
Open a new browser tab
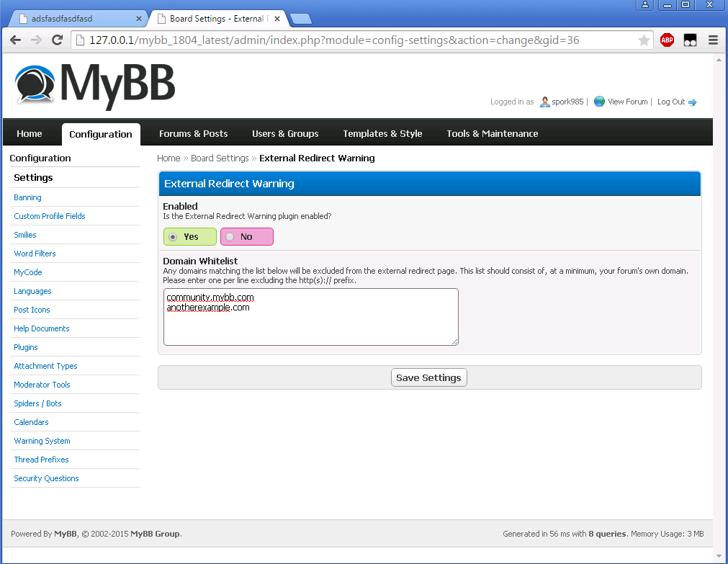[301, 19]
